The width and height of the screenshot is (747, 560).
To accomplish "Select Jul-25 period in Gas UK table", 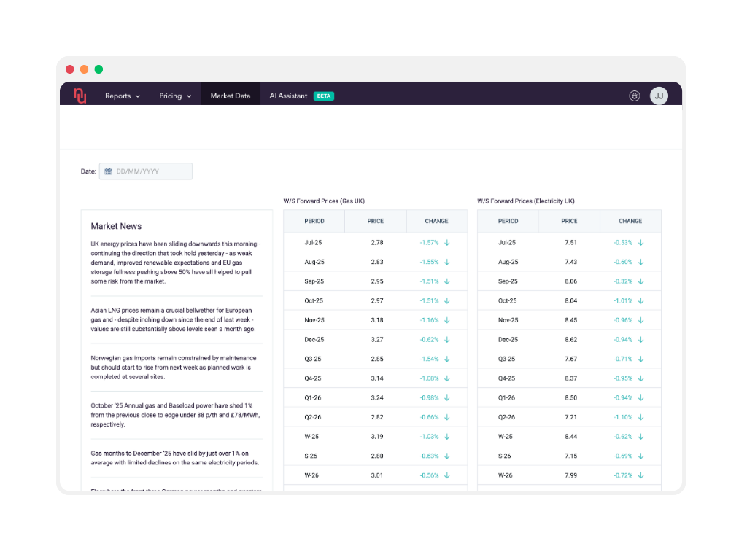I will (313, 243).
